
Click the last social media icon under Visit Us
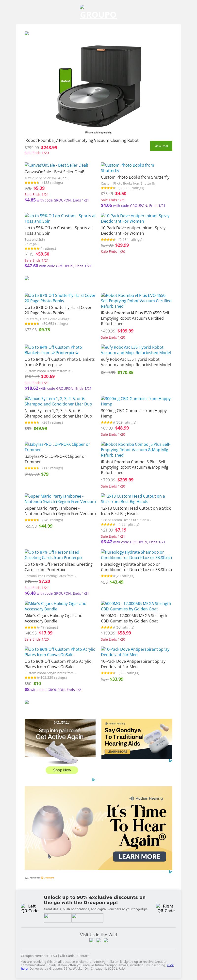[106, 940]
